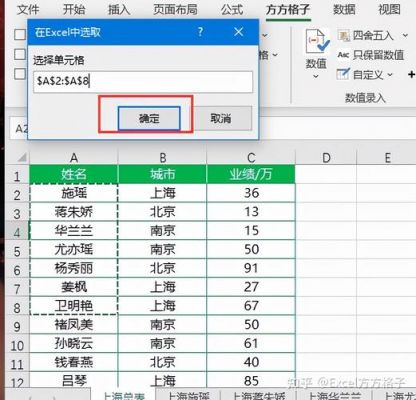The width and height of the screenshot is (416, 400).
Task: Open the 上海华兰兰 sheet tab
Action: 334,395
